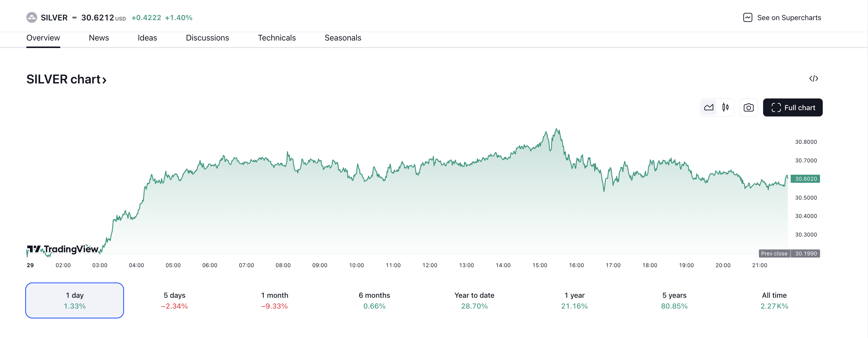Expand the SILVER chart heading arrow
Image resolution: width=868 pixels, height=338 pixels.
[x=105, y=80]
